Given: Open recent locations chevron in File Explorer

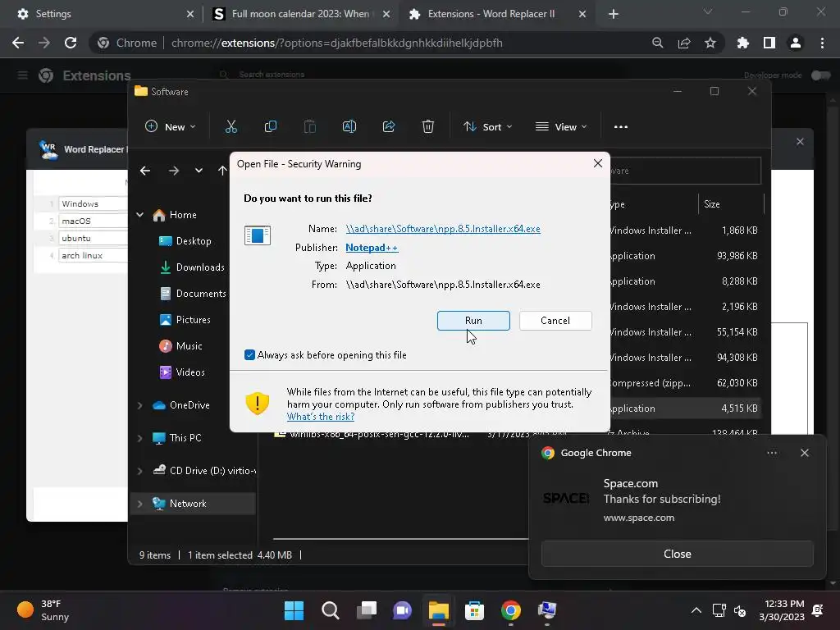Looking at the screenshot, I should coord(199,171).
